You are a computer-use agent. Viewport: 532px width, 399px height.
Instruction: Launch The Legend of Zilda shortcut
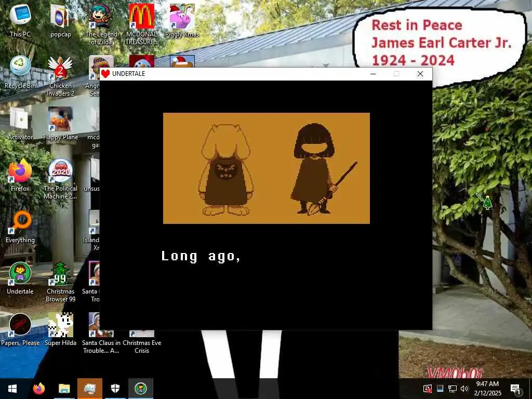[x=101, y=24]
